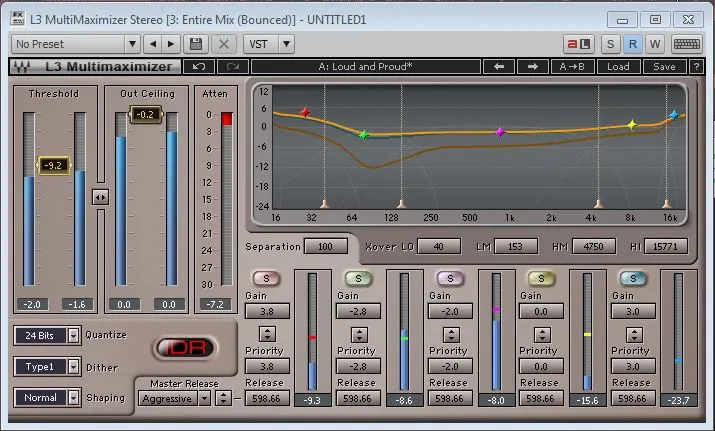Open the VST dropdown arrow
The image size is (715, 431).
pyautogui.click(x=286, y=44)
